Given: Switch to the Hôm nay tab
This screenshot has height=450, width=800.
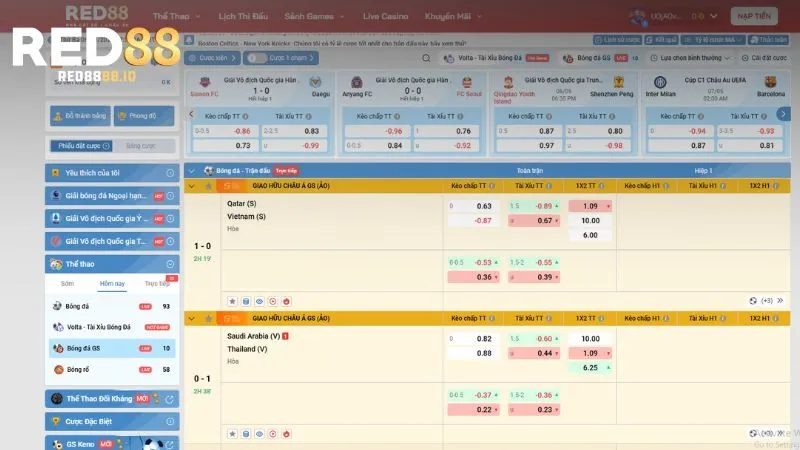Looking at the screenshot, I should tap(112, 284).
